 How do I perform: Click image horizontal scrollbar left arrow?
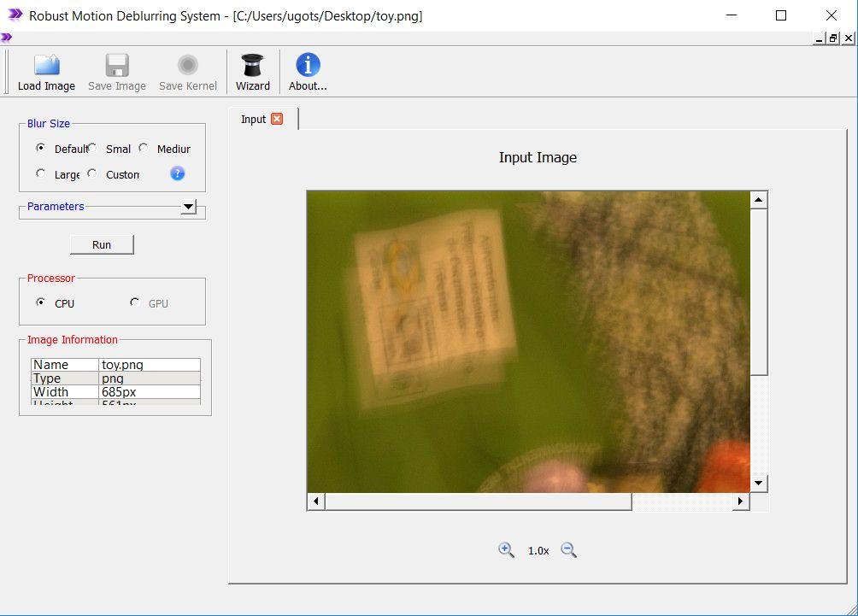[315, 502]
